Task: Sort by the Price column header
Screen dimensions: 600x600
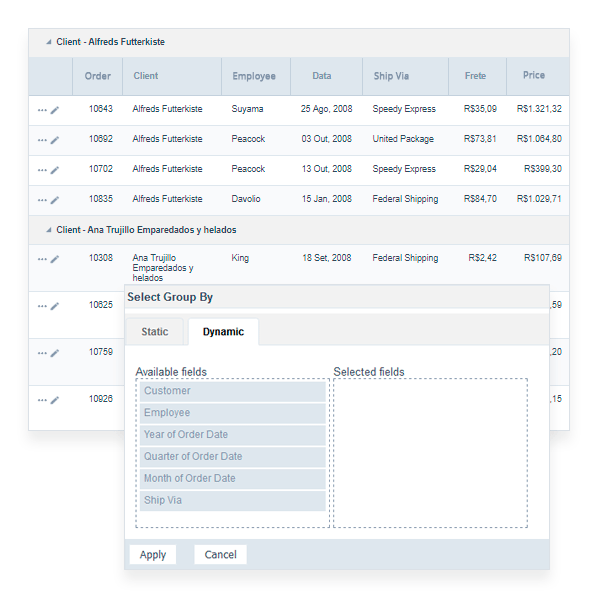Action: click(533, 76)
